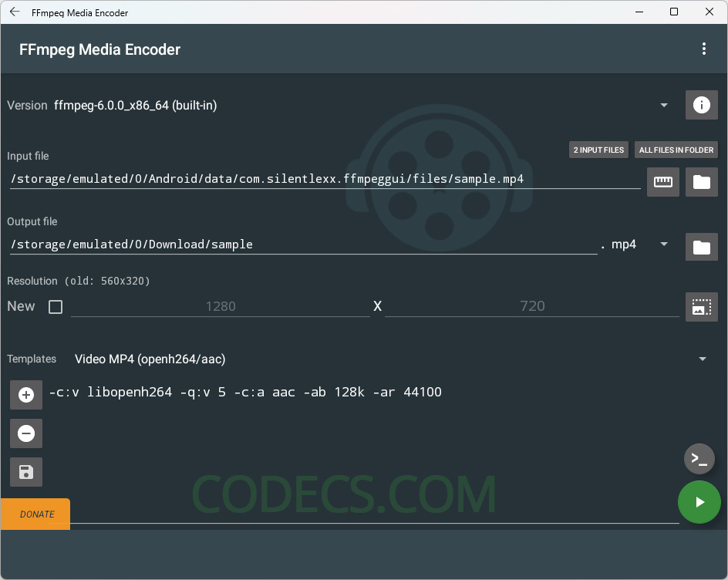This screenshot has height=580, width=728.
Task: Focus the width field showing 1280
Action: 221,306
